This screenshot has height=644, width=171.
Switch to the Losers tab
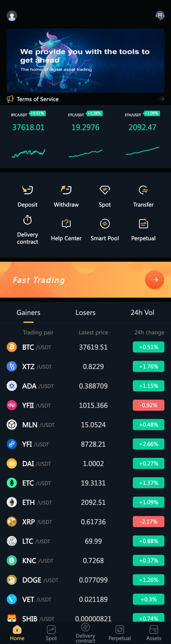85,312
